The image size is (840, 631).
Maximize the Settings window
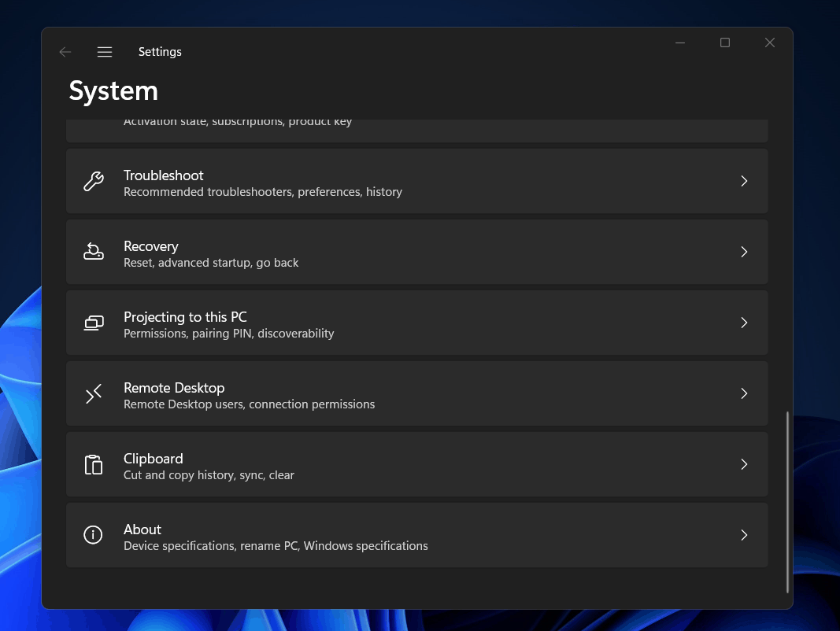click(x=724, y=42)
